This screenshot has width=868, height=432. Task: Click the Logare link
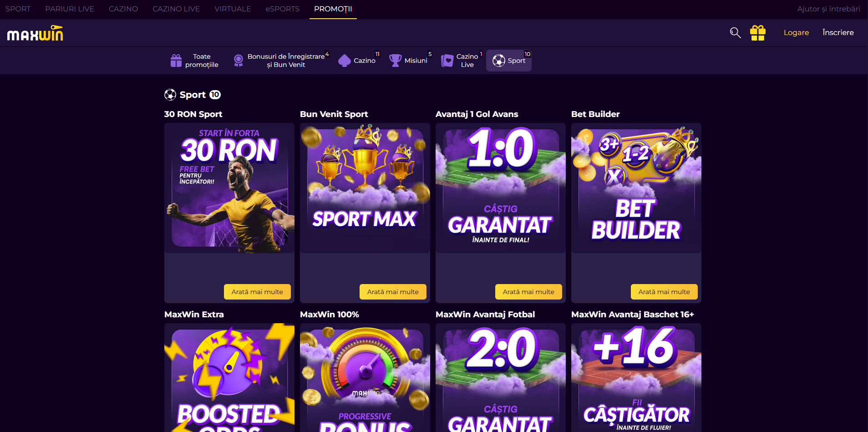(796, 33)
